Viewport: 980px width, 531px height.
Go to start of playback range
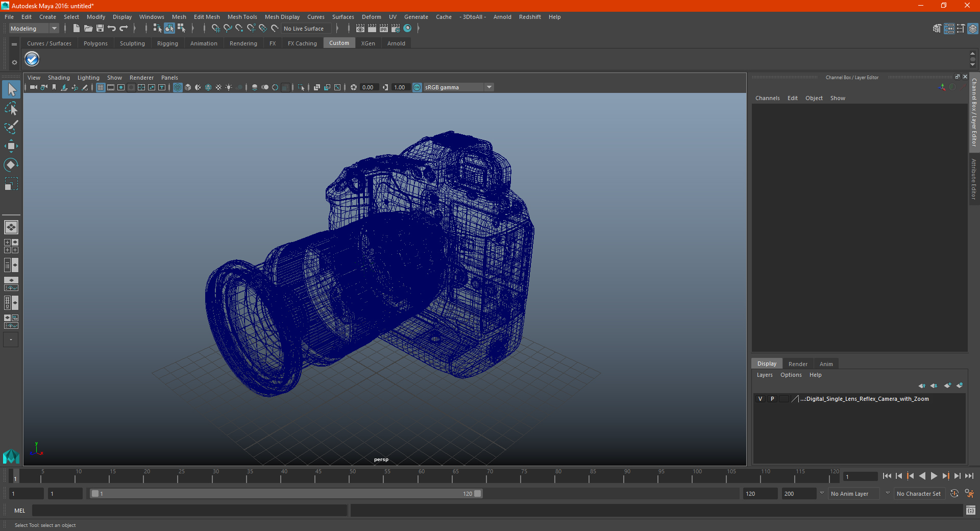coord(887,476)
